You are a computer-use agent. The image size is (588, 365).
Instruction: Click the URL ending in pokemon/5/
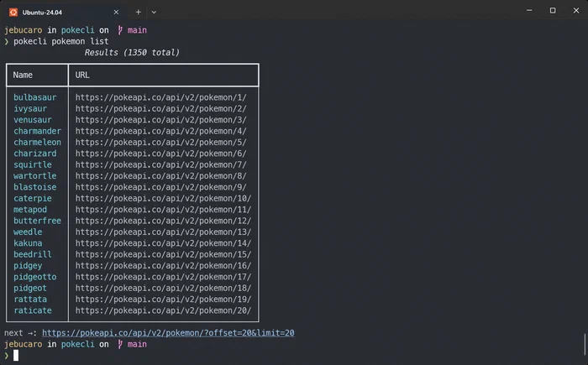click(x=161, y=143)
